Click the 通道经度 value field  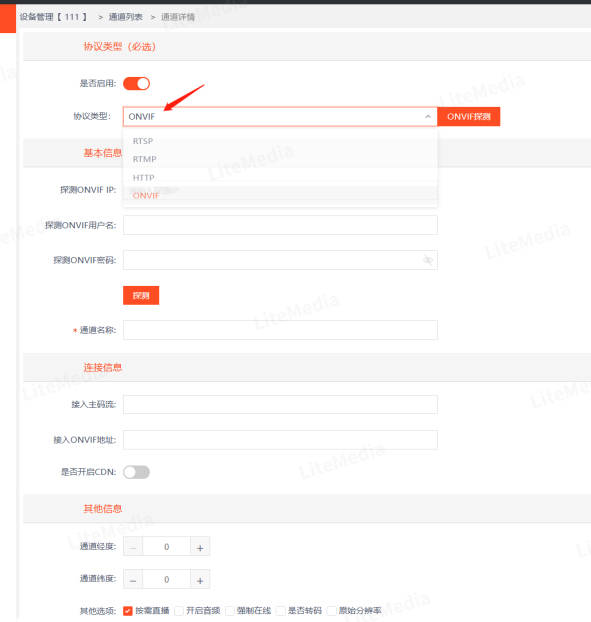[x=167, y=547]
